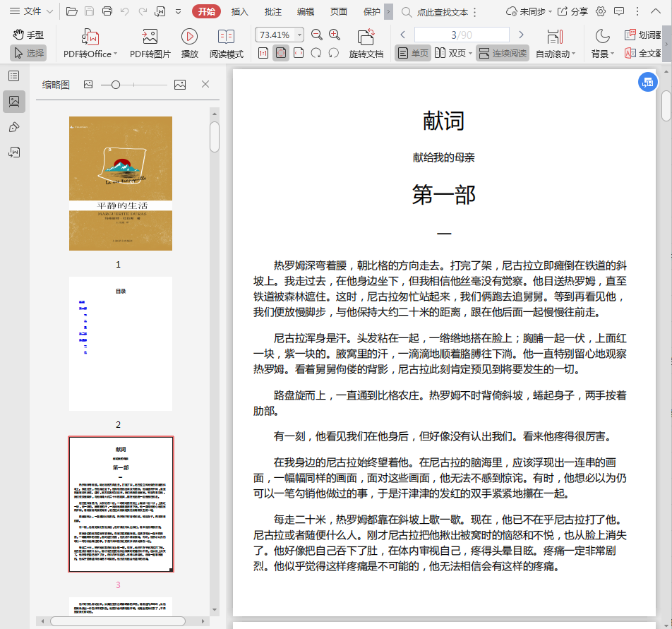Switch to the 批注 tab
Screen dimensions: 672x629
pyautogui.click(x=272, y=11)
